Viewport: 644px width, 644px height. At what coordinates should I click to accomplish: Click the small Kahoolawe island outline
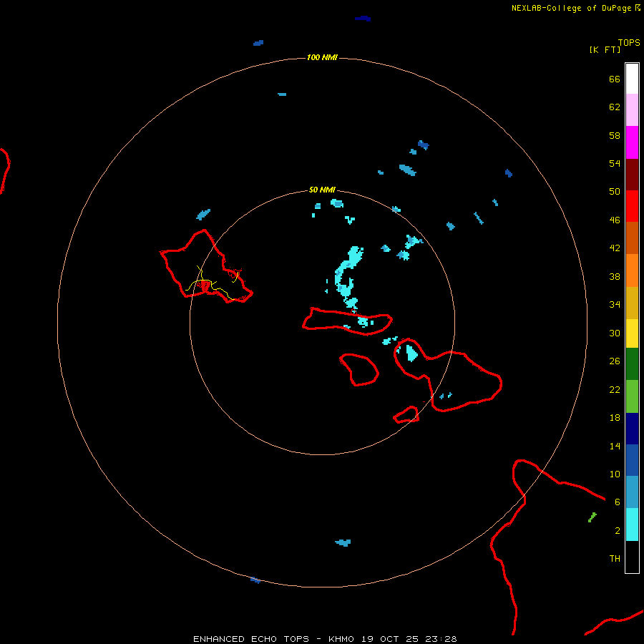click(406, 415)
